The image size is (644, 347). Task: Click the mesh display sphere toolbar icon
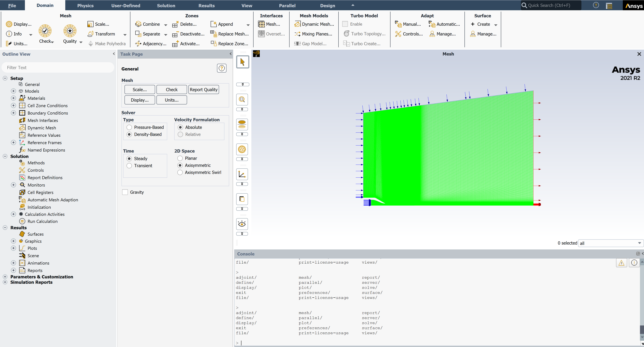242,150
